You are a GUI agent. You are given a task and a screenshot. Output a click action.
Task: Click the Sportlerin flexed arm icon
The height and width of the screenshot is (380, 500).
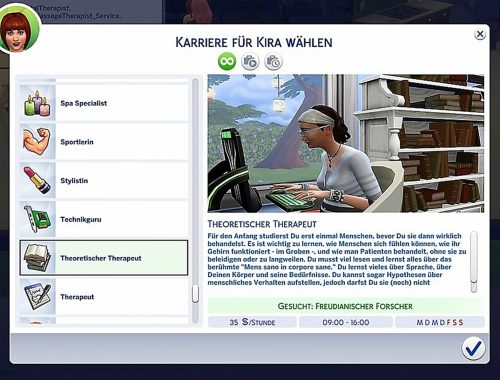pyautogui.click(x=37, y=142)
